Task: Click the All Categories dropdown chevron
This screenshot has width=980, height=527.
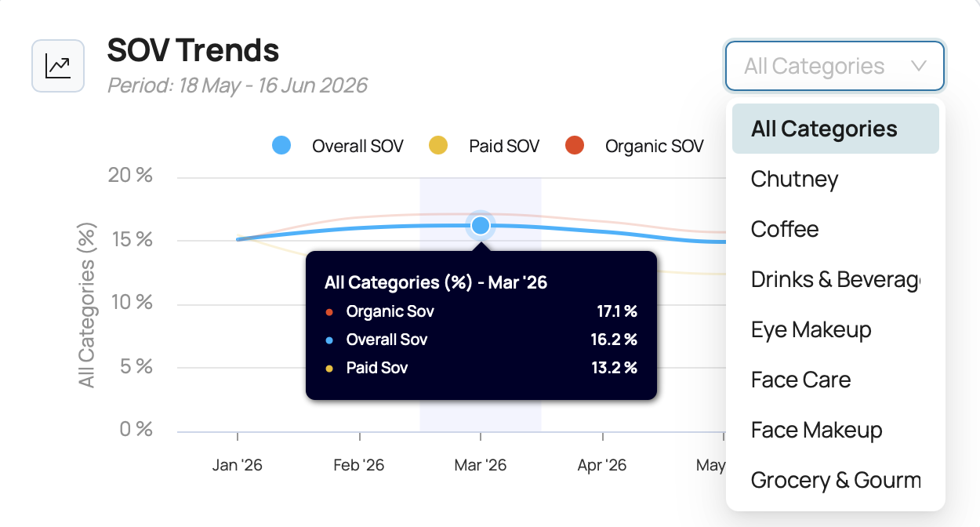Action: [x=919, y=66]
